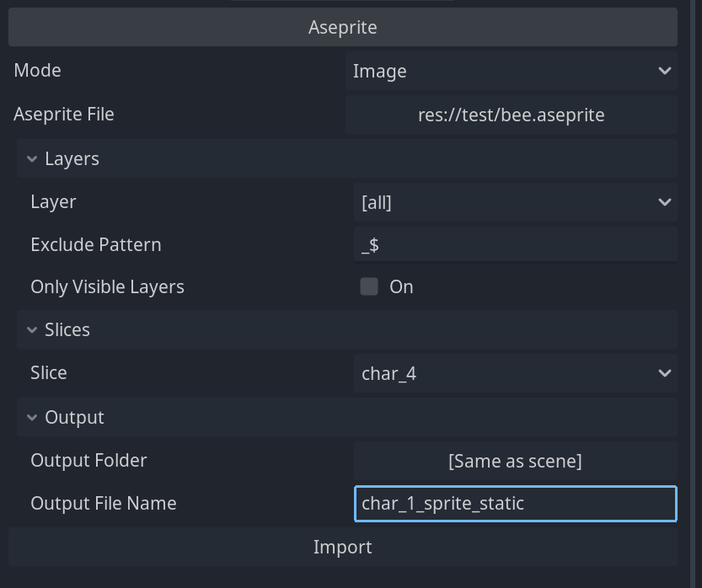Click the Aseprite File path res://test/bee.aseprite
Image resolution: width=702 pixels, height=588 pixels.
[x=511, y=115]
